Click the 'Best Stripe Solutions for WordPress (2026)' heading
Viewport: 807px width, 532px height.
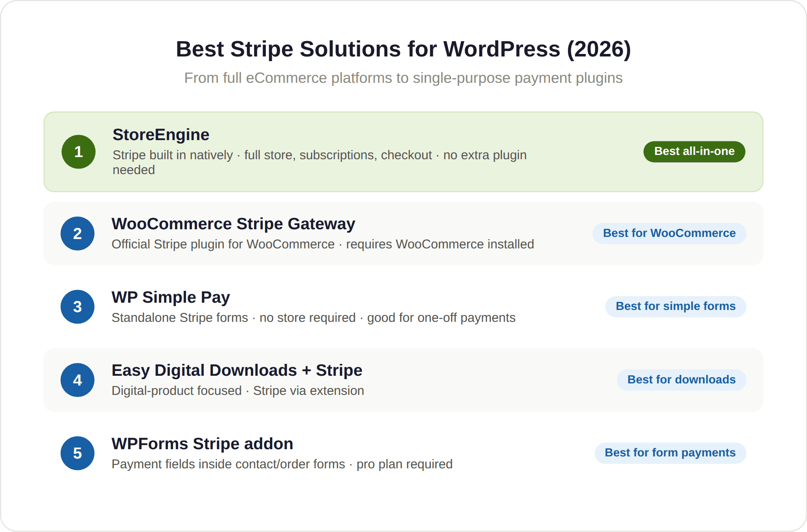click(x=403, y=49)
